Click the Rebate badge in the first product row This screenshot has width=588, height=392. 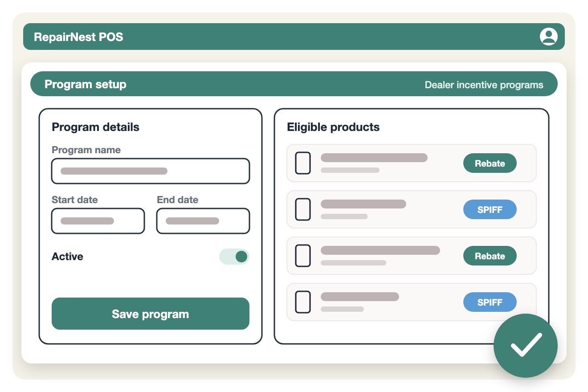click(x=490, y=163)
